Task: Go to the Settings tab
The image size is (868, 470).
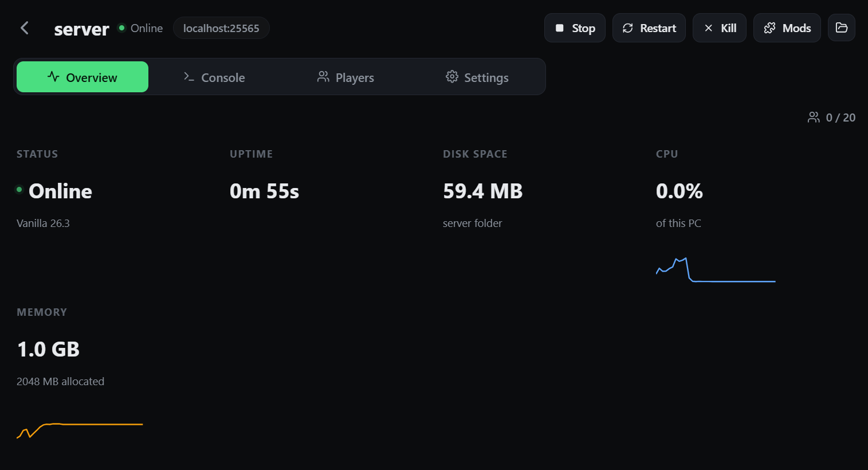Action: pyautogui.click(x=477, y=77)
